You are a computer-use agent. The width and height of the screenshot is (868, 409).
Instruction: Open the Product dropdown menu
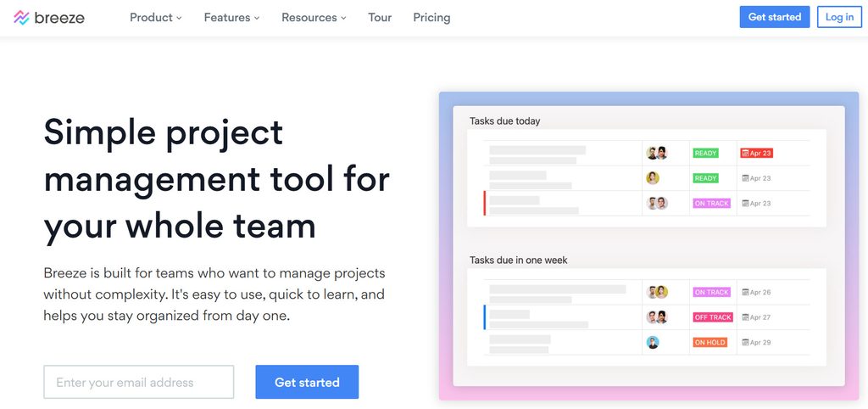pyautogui.click(x=156, y=18)
